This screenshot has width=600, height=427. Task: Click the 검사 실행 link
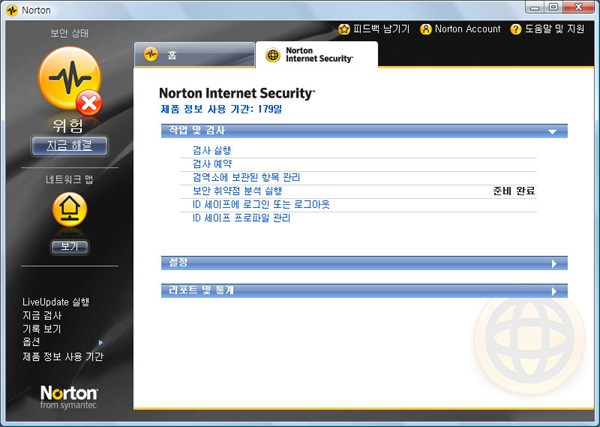pyautogui.click(x=212, y=150)
